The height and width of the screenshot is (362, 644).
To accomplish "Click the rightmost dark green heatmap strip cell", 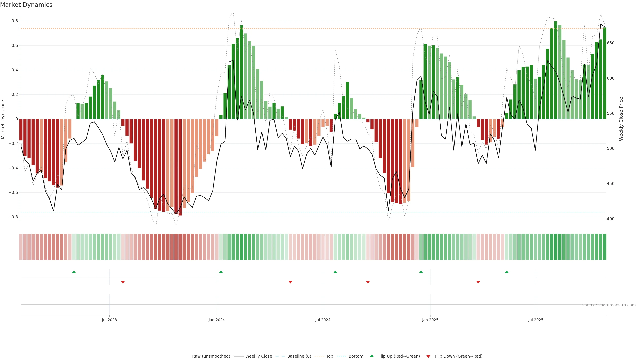I will click(604, 247).
